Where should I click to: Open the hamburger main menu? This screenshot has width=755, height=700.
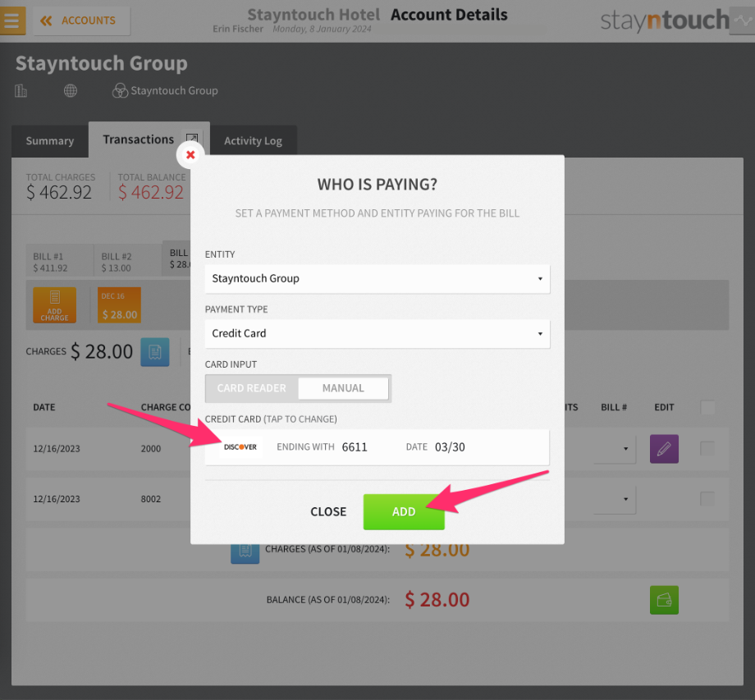[x=12, y=21]
